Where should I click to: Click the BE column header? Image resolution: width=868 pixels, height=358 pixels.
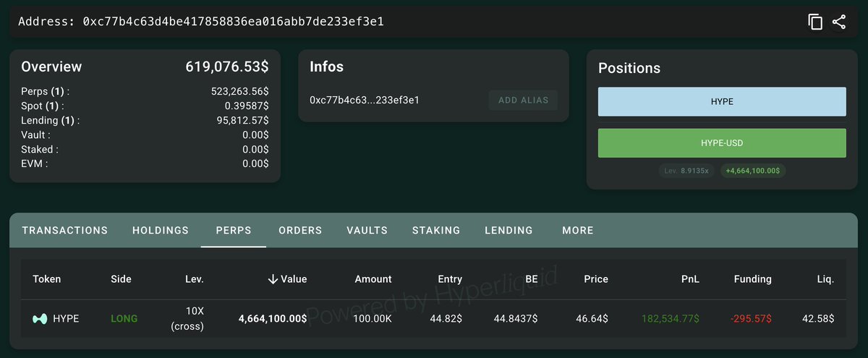coord(532,279)
